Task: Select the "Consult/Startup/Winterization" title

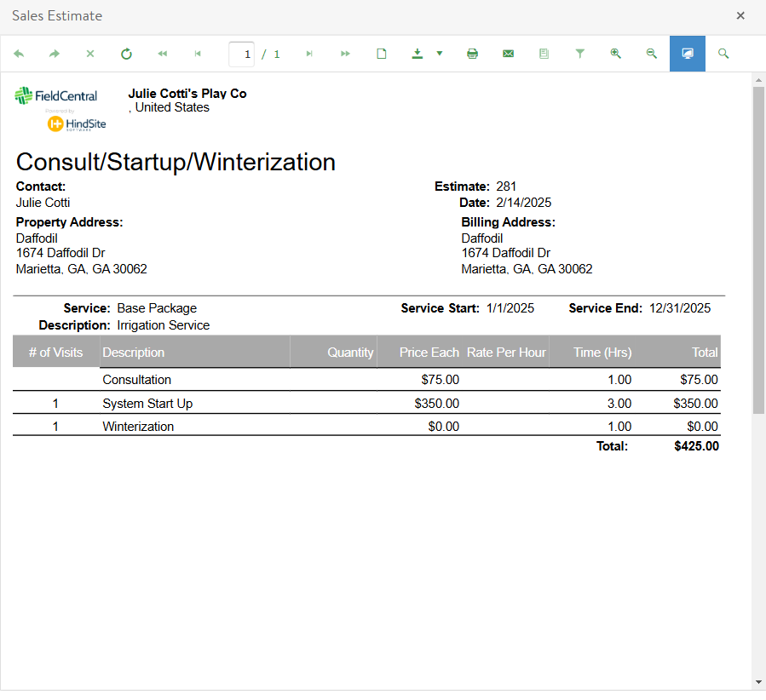Action: 176,162
